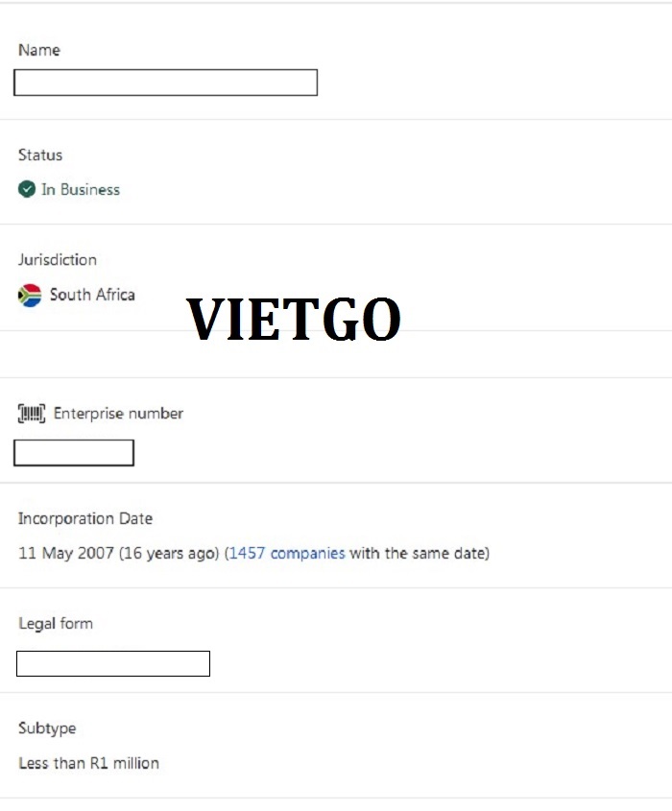Click the Less than R1 million value
The image size is (672, 811).
tap(88, 763)
